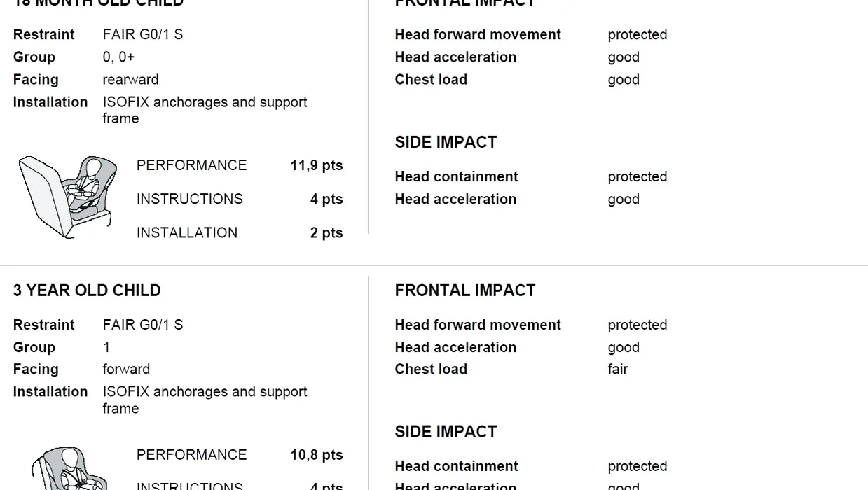Click the FRONTAL IMPACT heading for 3 year old
Viewport: 868px width, 490px height.
click(x=464, y=290)
